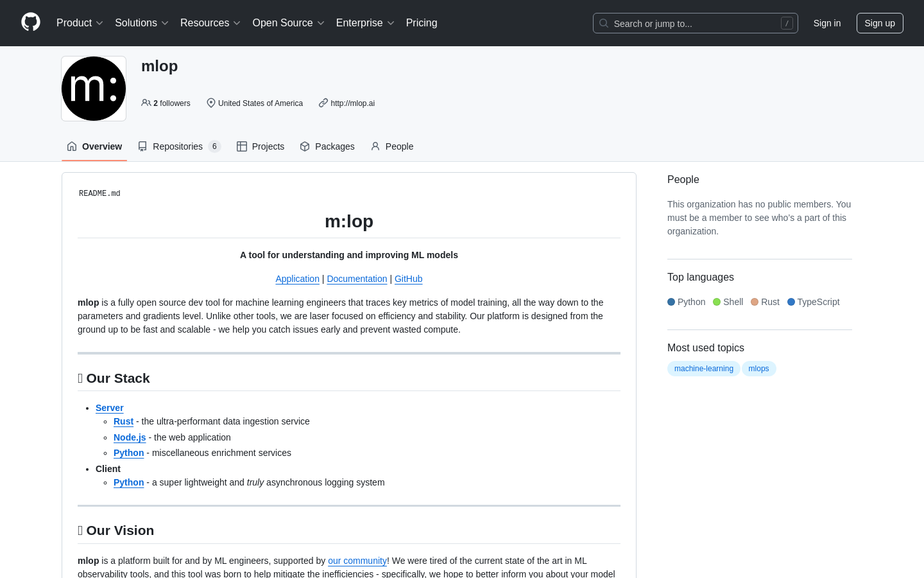Click the slash shortcut key icon
This screenshot has width=924, height=578.
pos(787,23)
